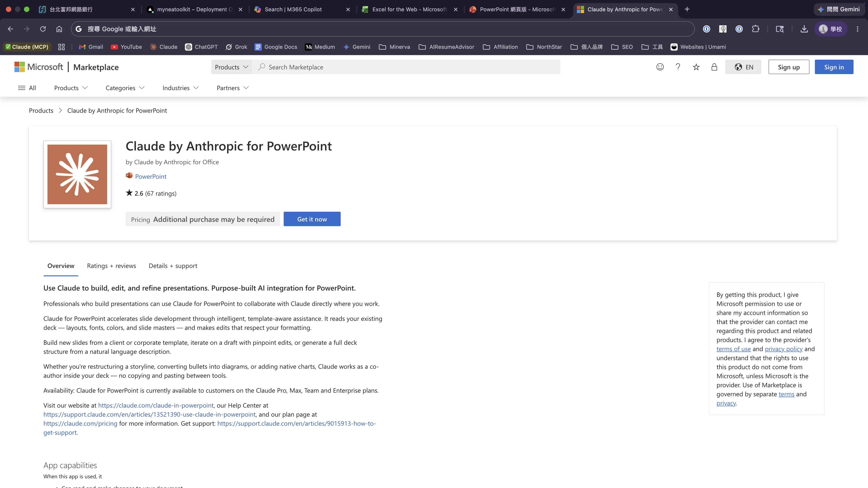Open the Medium bookmark
868x488 pixels.
click(320, 47)
